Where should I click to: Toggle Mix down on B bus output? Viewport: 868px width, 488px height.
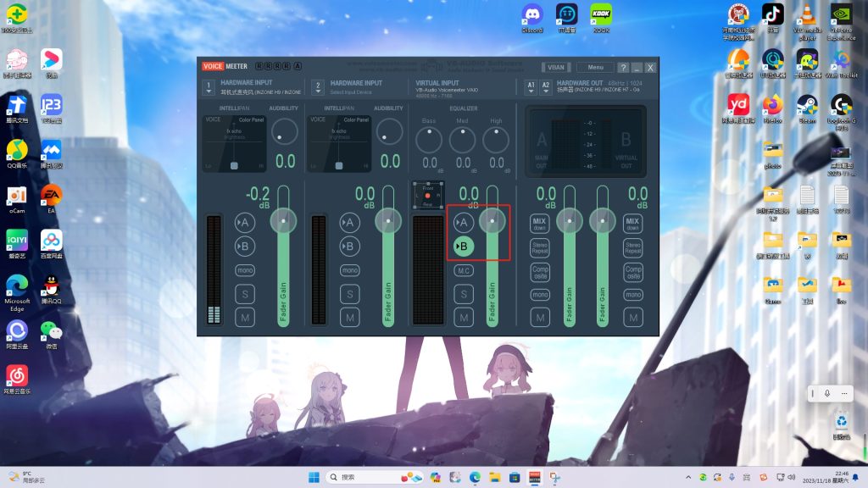632,224
